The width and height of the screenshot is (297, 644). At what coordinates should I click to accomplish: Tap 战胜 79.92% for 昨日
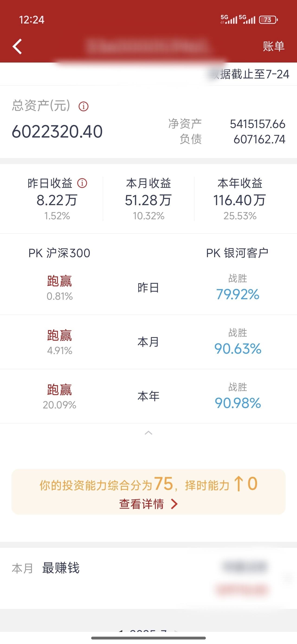(x=238, y=294)
